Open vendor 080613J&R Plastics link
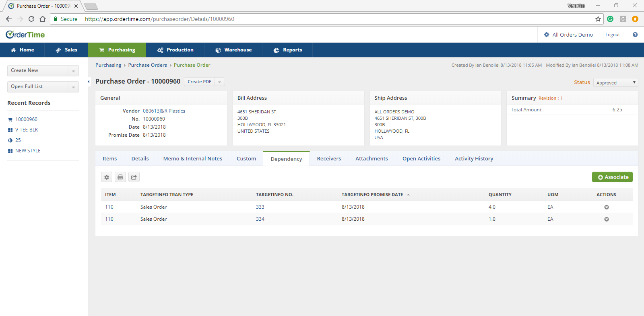The height and width of the screenshot is (316, 644). pyautogui.click(x=164, y=111)
